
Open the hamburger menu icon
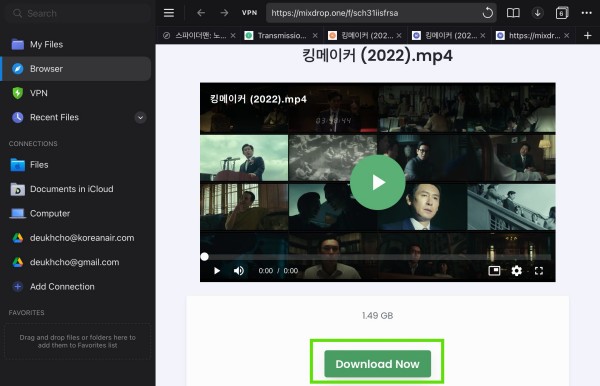point(169,13)
